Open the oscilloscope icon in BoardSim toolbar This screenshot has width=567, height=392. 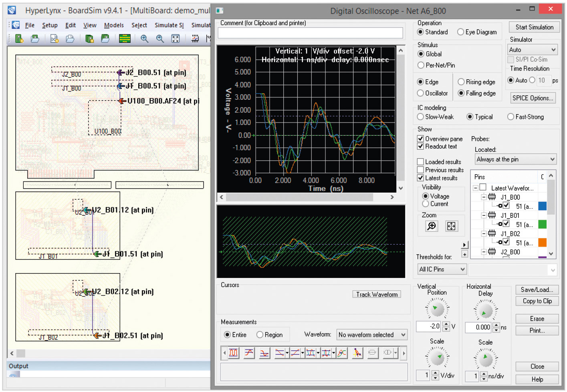[195, 38]
